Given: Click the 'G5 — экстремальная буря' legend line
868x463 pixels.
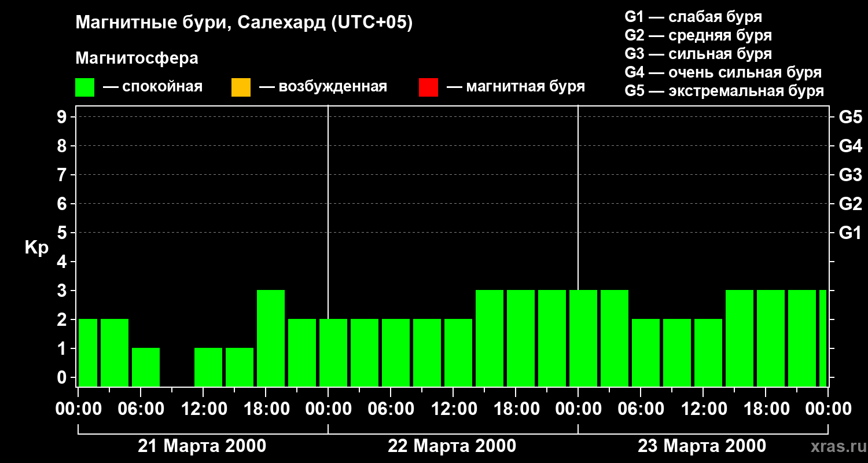Looking at the screenshot, I should click(x=724, y=91).
